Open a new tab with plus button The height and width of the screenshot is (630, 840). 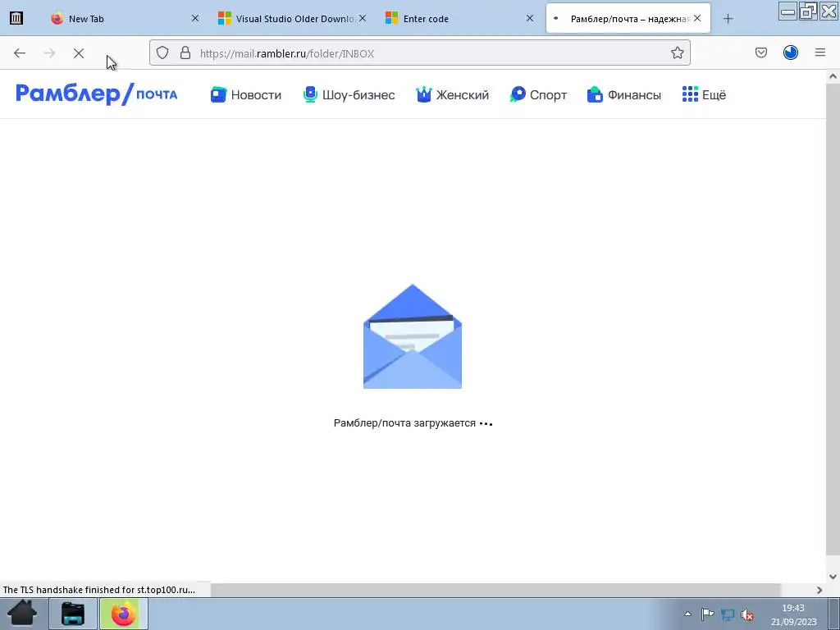pyautogui.click(x=728, y=19)
